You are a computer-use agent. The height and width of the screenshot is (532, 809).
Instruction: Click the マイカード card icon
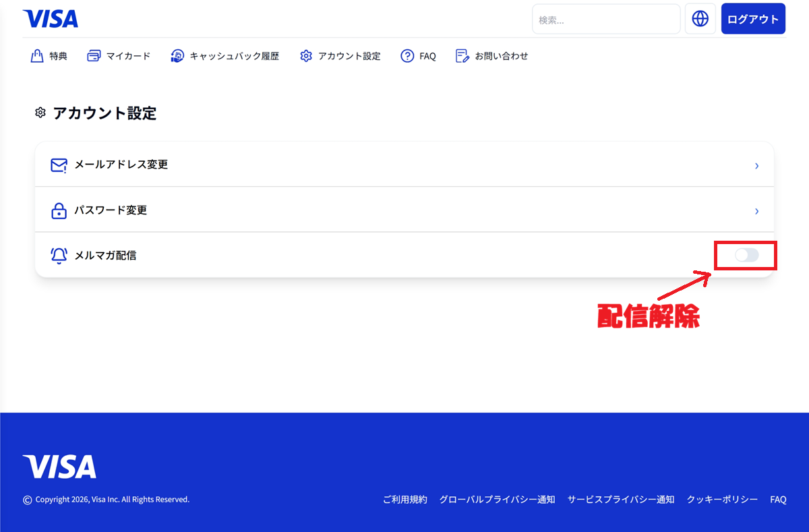94,56
